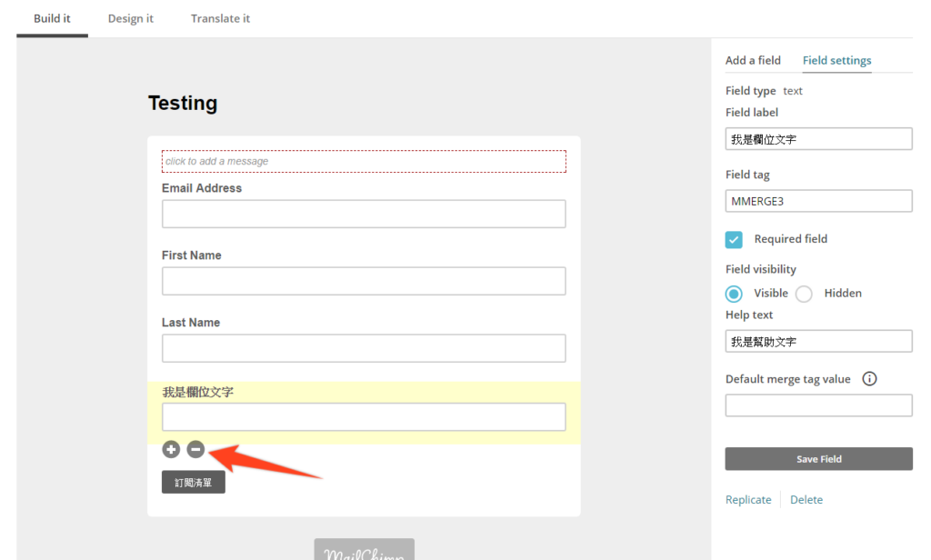Click the Delete link
The width and height of the screenshot is (931, 560).
click(806, 500)
